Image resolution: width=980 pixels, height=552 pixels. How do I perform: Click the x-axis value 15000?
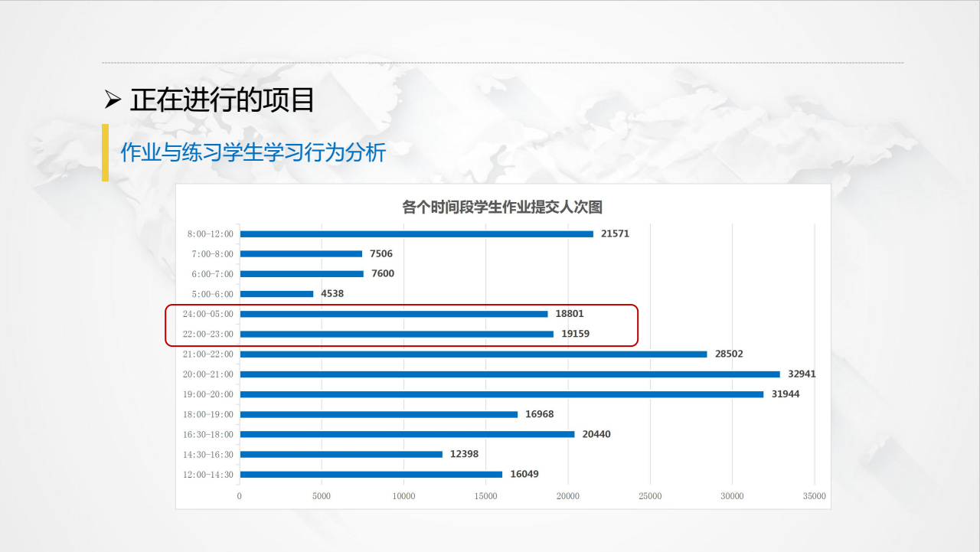coord(486,496)
